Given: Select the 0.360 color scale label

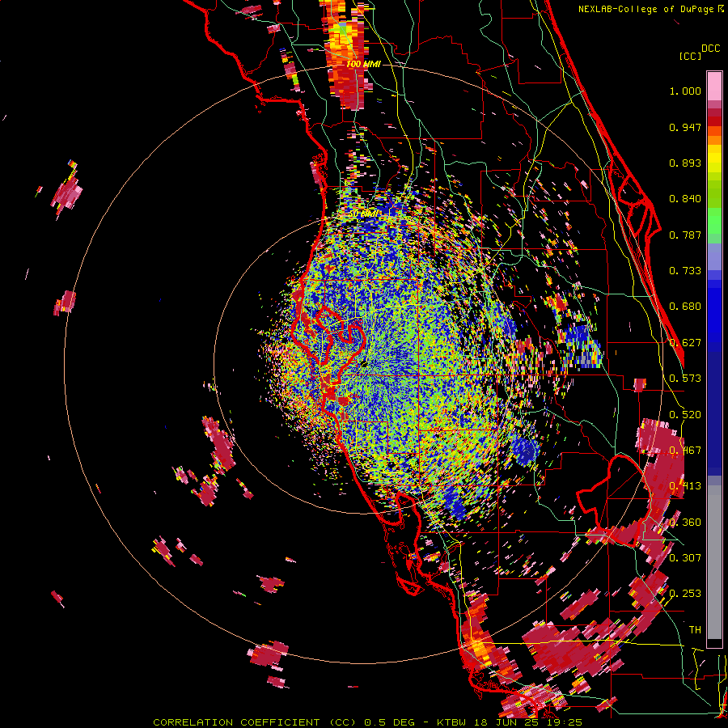Looking at the screenshot, I should (x=685, y=523).
